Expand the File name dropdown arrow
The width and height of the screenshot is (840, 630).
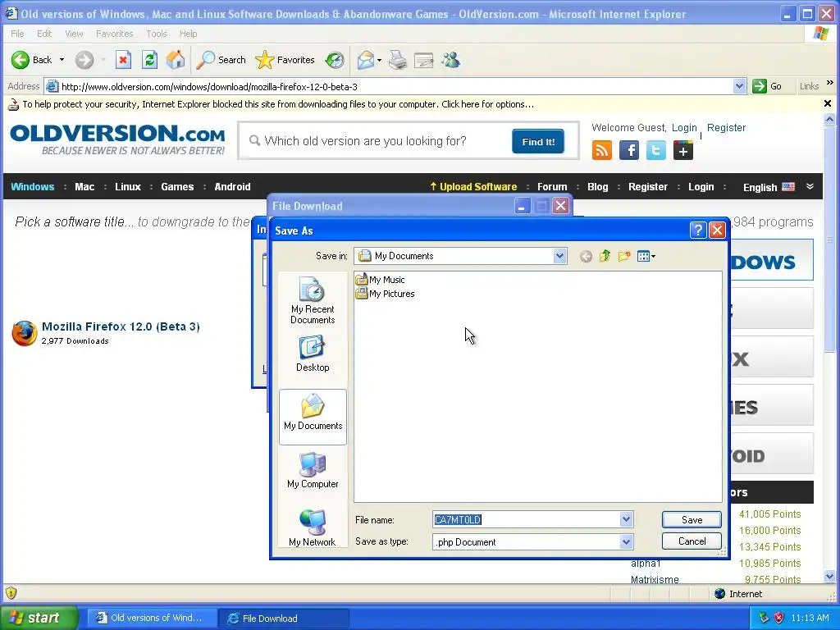(626, 519)
